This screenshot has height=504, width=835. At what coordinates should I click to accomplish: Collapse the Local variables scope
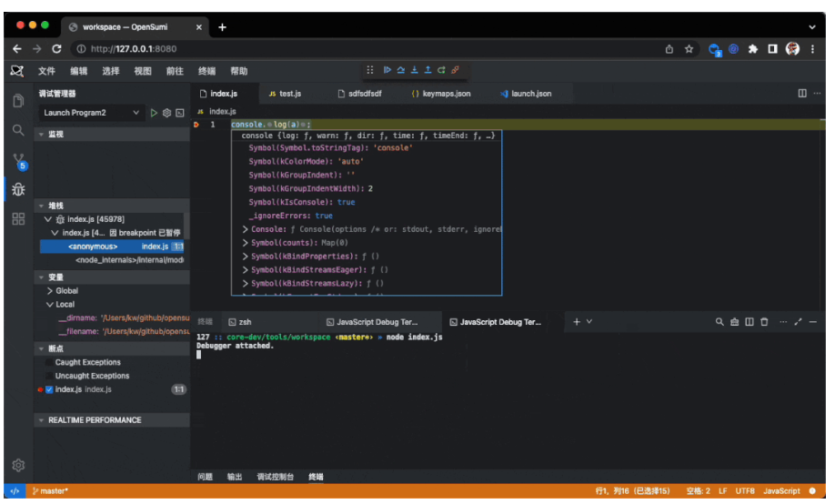[49, 305]
